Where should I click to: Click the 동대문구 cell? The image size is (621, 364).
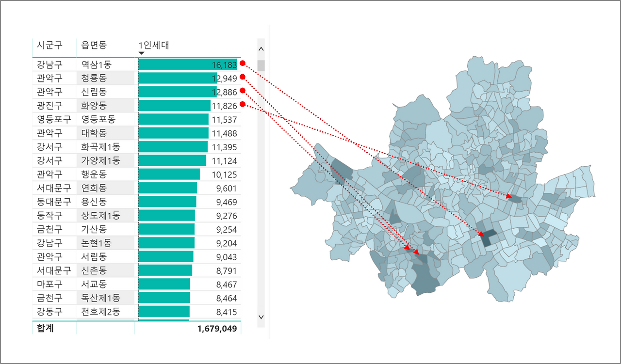(54, 202)
